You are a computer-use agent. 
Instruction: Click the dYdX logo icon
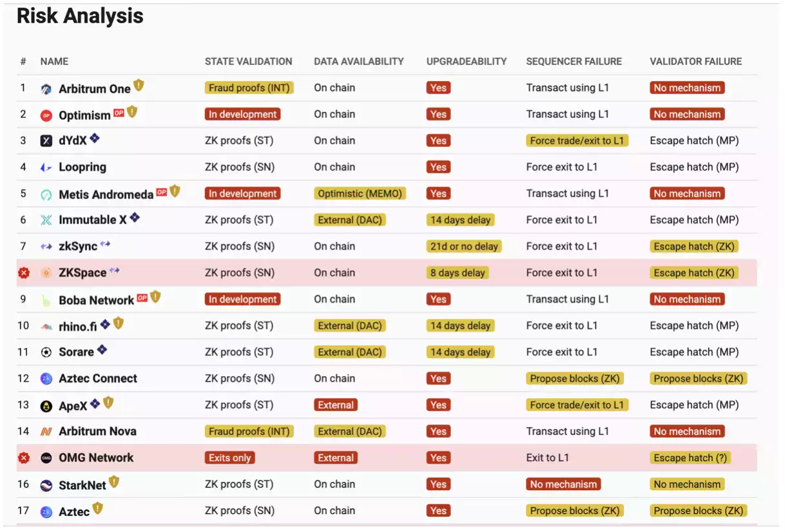point(46,141)
